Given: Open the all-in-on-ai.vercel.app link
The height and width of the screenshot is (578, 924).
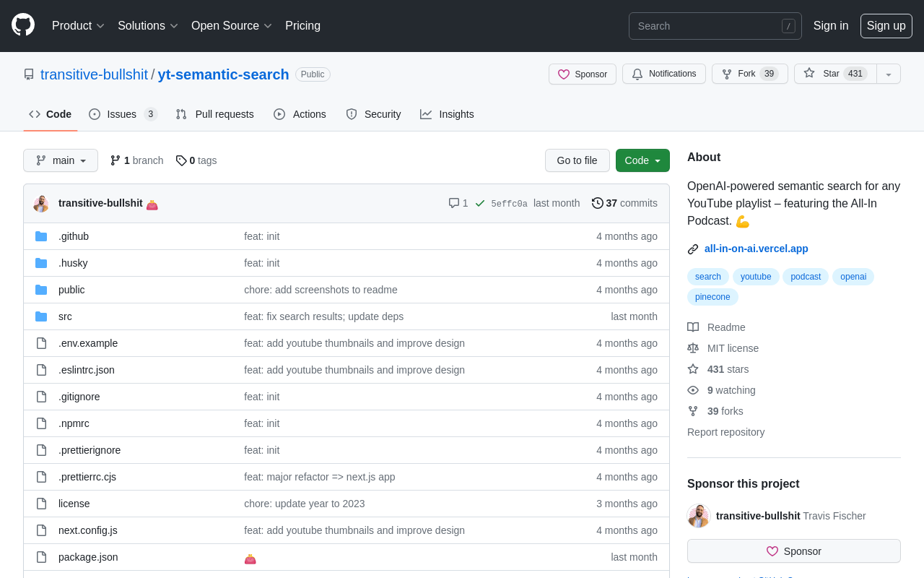Looking at the screenshot, I should 757,249.
